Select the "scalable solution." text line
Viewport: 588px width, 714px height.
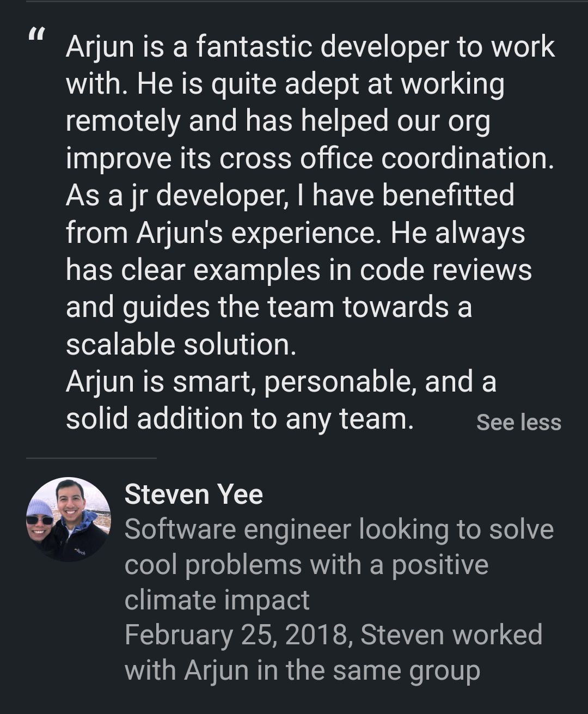[x=181, y=345]
